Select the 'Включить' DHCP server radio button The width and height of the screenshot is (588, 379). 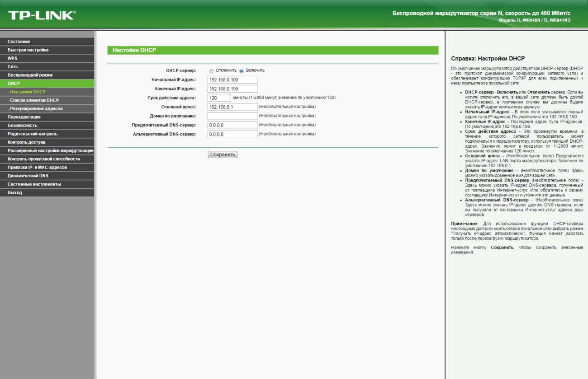coord(242,71)
